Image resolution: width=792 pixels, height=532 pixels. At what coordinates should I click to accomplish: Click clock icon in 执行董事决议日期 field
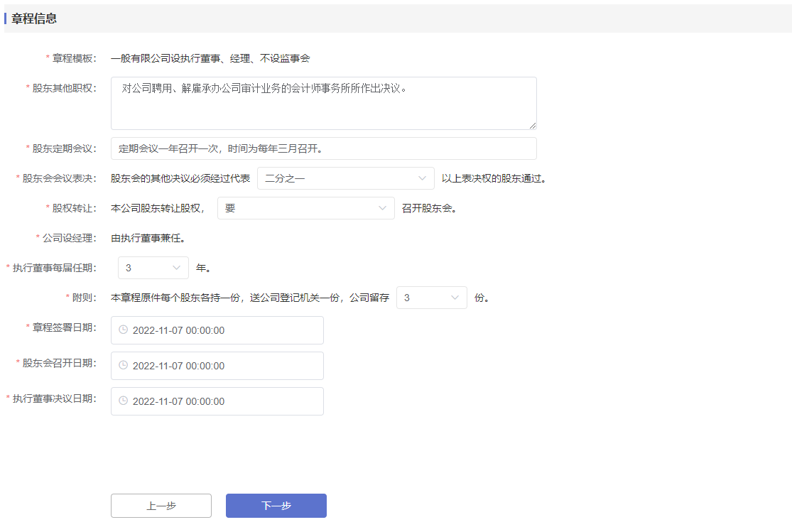click(123, 401)
